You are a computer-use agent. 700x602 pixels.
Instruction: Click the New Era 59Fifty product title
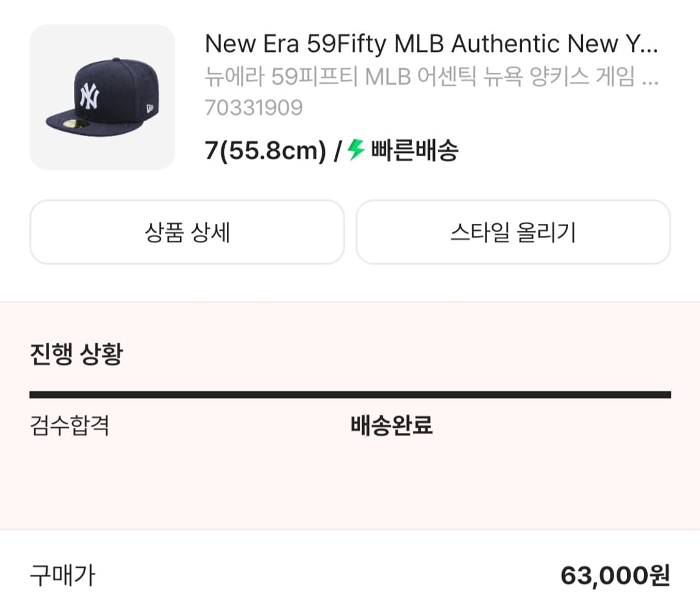[x=411, y=44]
